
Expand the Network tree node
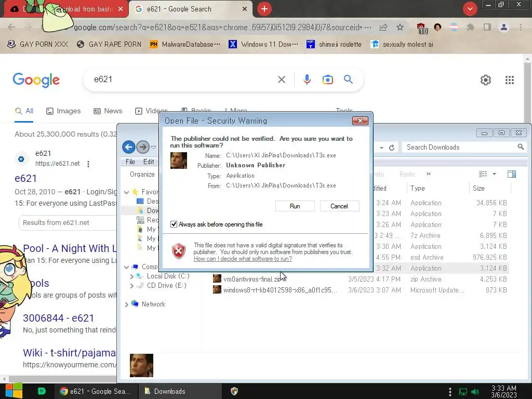pos(127,304)
